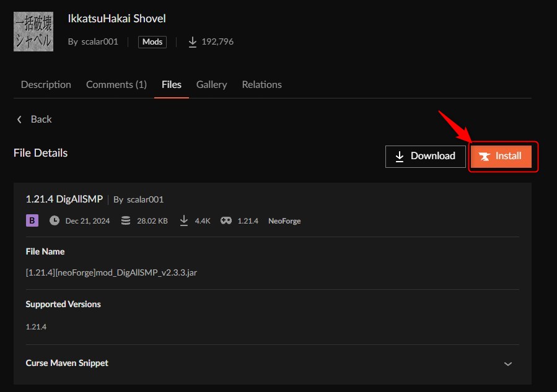Open the Gallery tab
557x392 pixels.
click(211, 84)
